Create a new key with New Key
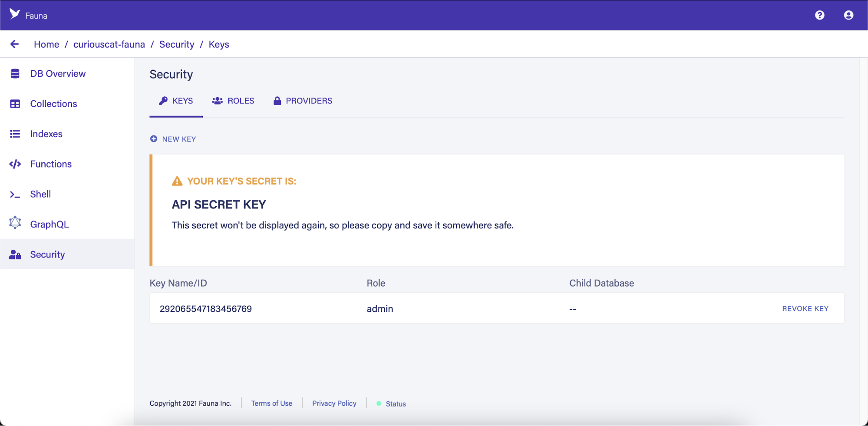This screenshot has height=426, width=868. (173, 139)
